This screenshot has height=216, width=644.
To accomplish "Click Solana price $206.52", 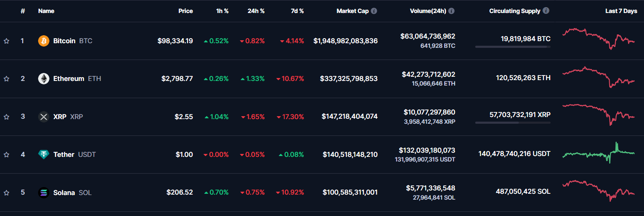I will click(180, 193).
